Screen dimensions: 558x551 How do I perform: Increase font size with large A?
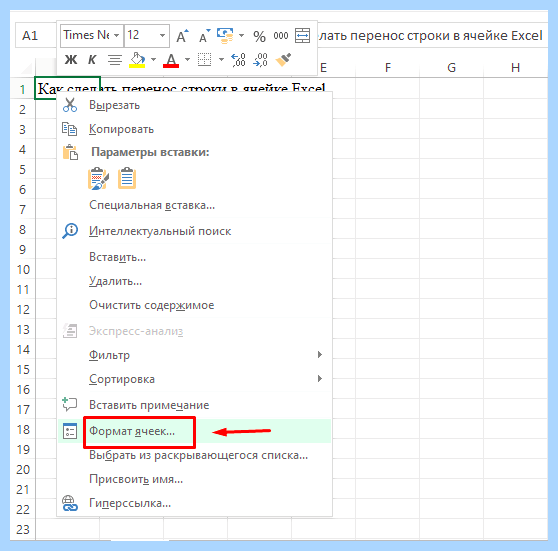click(x=182, y=36)
